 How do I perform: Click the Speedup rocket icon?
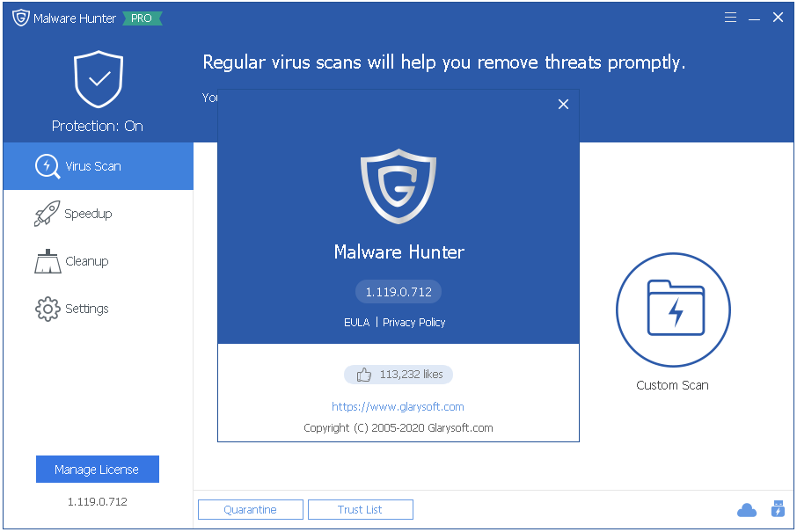47,214
